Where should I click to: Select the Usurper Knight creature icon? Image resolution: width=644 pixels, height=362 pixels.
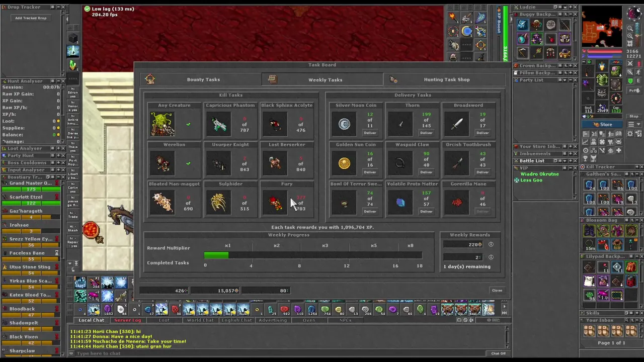[218, 163]
